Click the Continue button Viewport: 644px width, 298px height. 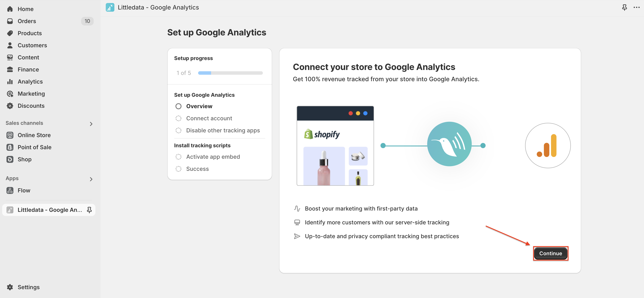point(551,253)
